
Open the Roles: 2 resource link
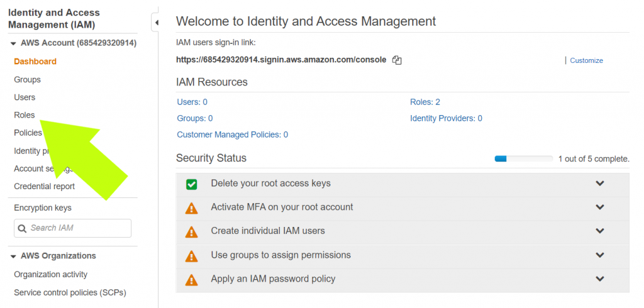425,102
